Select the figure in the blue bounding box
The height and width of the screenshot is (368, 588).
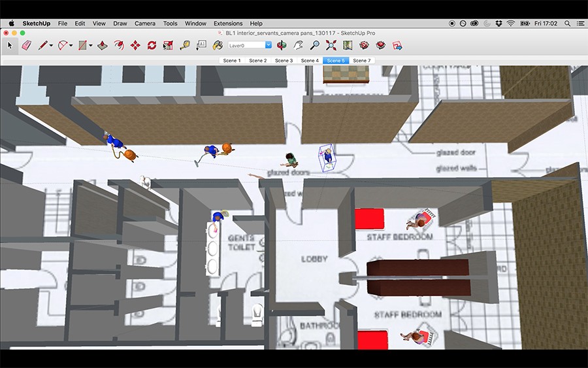point(328,157)
